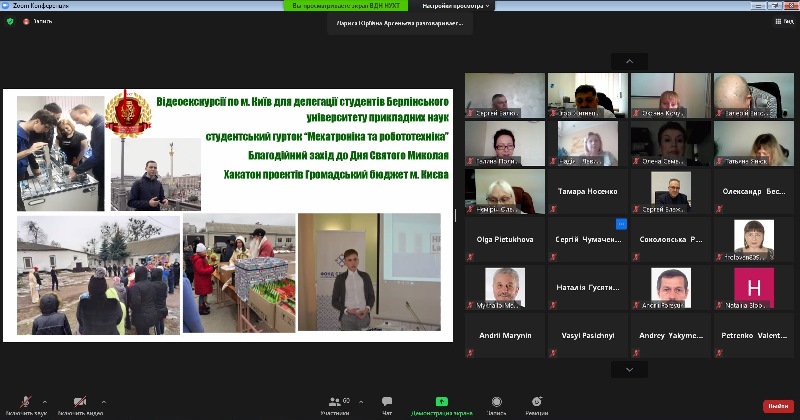
Task: Click muted mic icon on Petrenko Valent... tile
Action: tap(719, 353)
